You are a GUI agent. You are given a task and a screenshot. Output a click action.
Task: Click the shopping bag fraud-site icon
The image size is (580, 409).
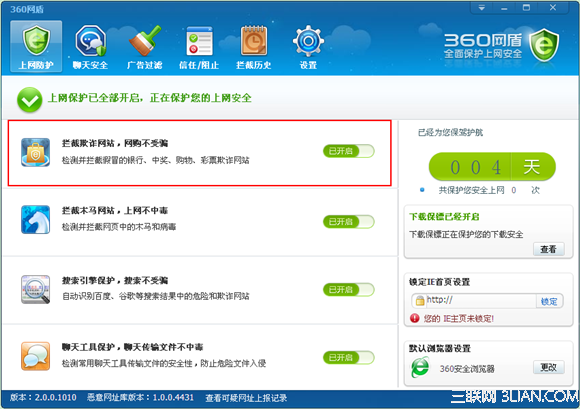pos(36,152)
